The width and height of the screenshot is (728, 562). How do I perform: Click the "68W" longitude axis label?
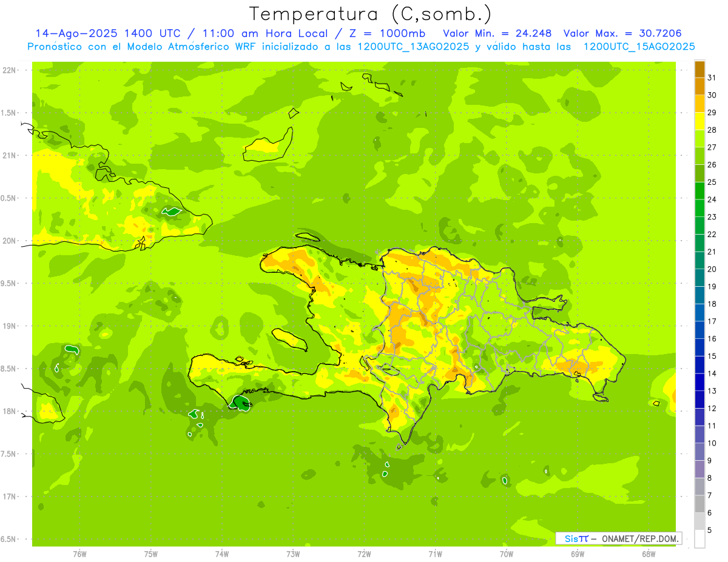point(649,554)
